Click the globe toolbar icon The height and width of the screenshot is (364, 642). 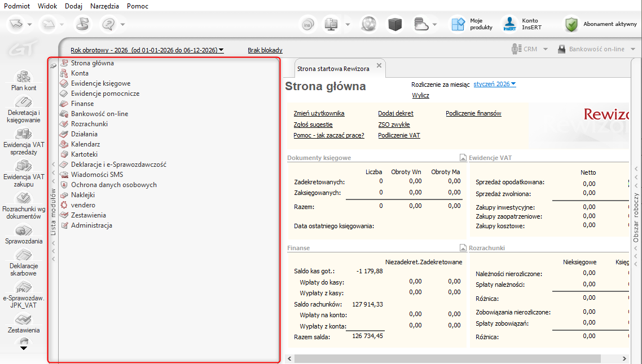point(369,24)
